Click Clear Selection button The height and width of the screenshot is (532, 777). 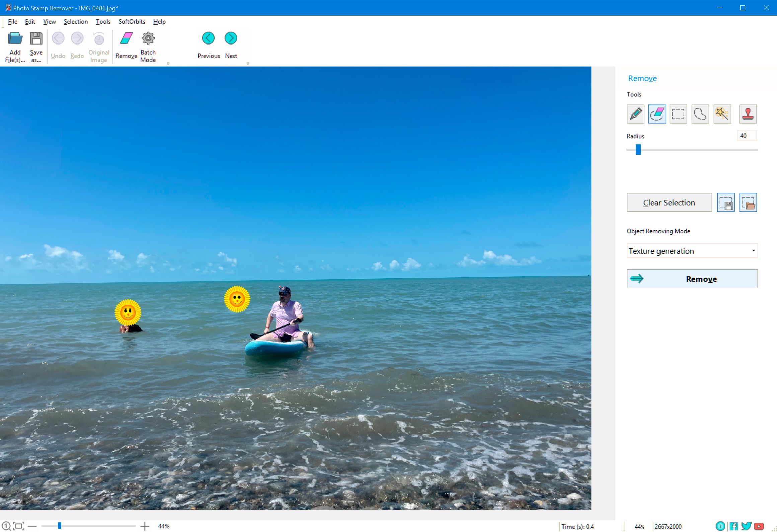[x=669, y=202]
